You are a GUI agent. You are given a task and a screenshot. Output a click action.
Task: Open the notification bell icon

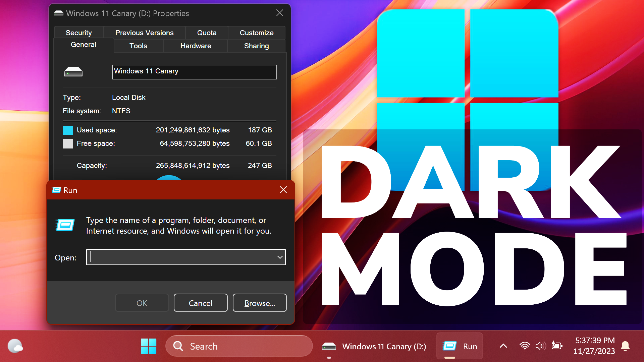(625, 346)
